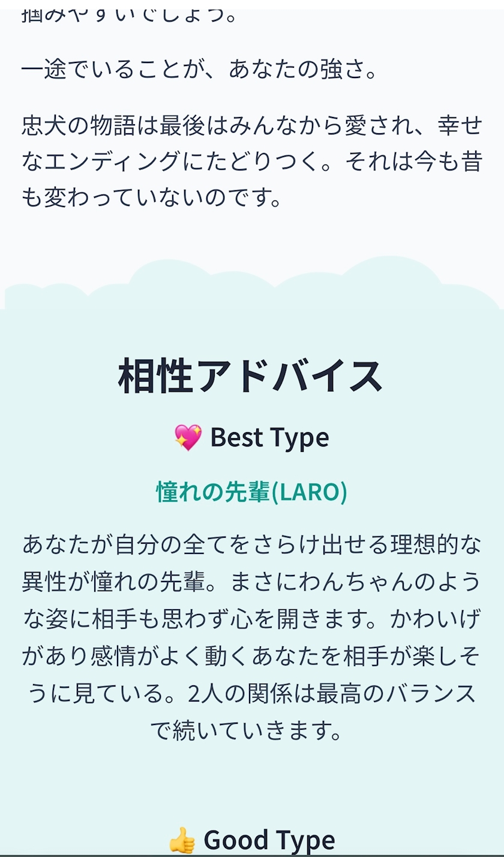Click the dark bar at the bottom edge
Screen dimensions: 504x857
point(252,855)
